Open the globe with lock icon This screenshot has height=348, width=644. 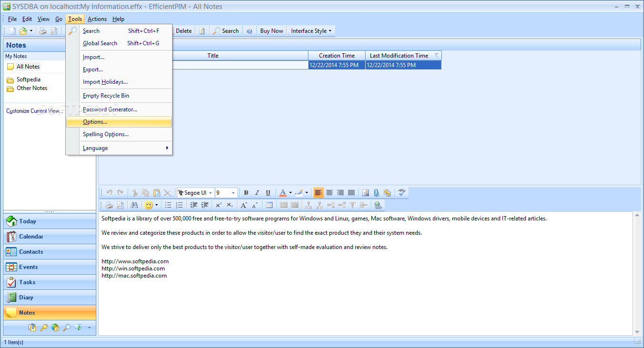(x=55, y=328)
